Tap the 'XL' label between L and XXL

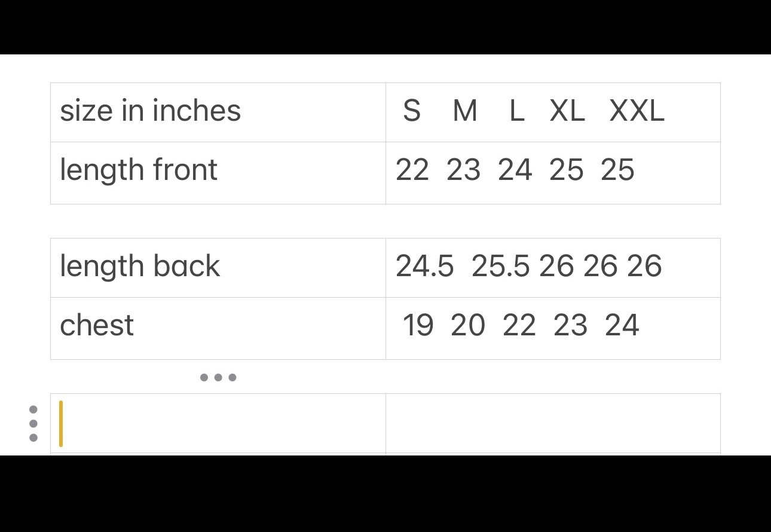click(x=567, y=111)
